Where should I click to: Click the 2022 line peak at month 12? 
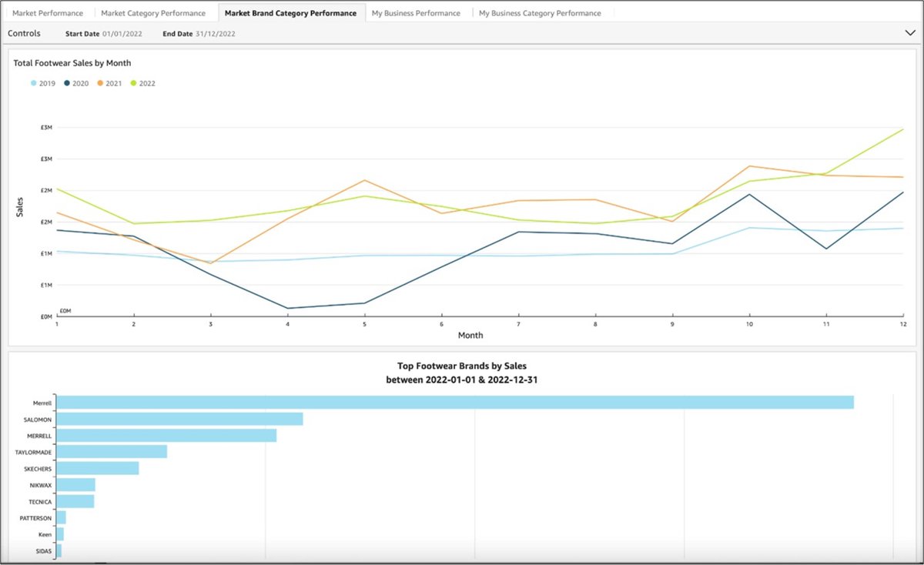(902, 129)
